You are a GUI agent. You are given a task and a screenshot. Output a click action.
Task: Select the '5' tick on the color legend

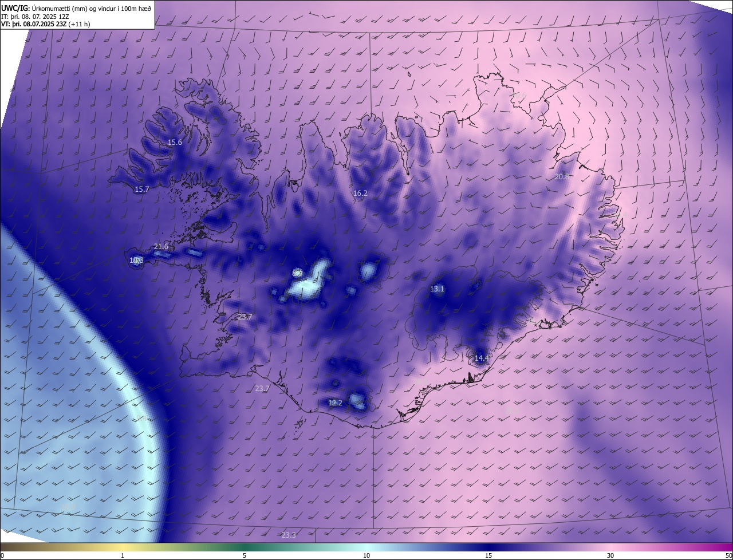pyautogui.click(x=245, y=555)
